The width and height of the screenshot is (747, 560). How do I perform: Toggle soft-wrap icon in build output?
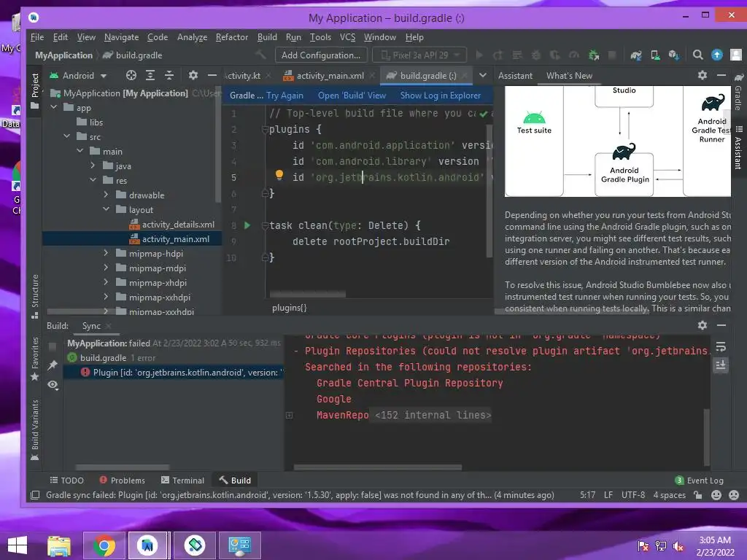[721, 346]
